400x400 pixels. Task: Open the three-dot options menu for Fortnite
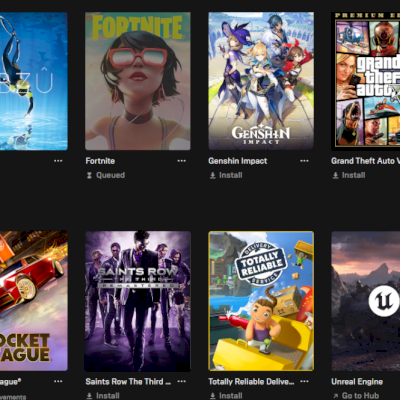click(x=182, y=161)
